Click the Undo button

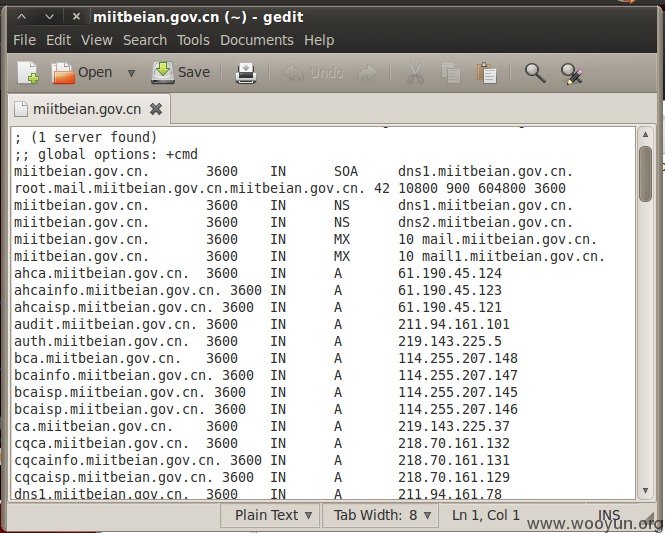[x=312, y=73]
